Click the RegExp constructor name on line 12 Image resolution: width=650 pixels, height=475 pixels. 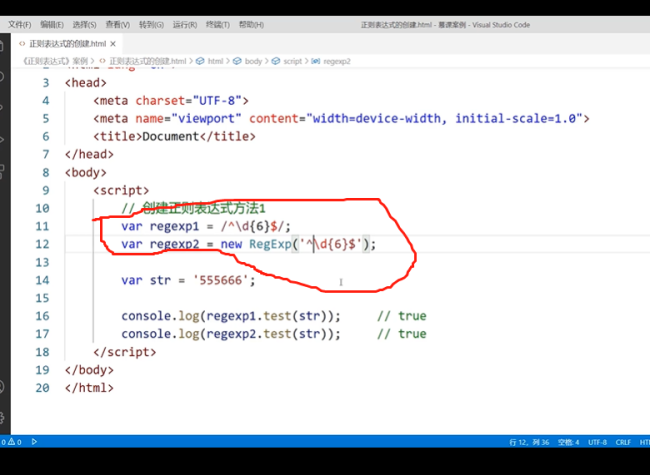point(270,244)
